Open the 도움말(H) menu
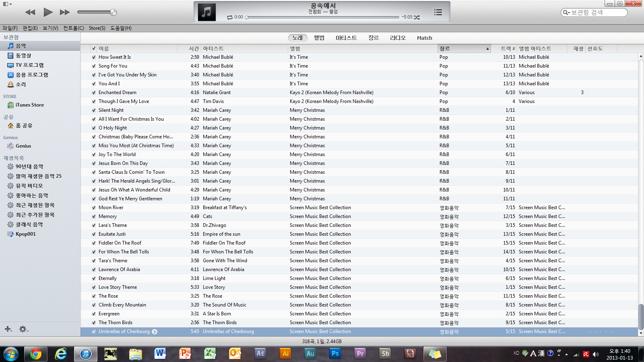Screen dimensions: 644x362 (121, 28)
